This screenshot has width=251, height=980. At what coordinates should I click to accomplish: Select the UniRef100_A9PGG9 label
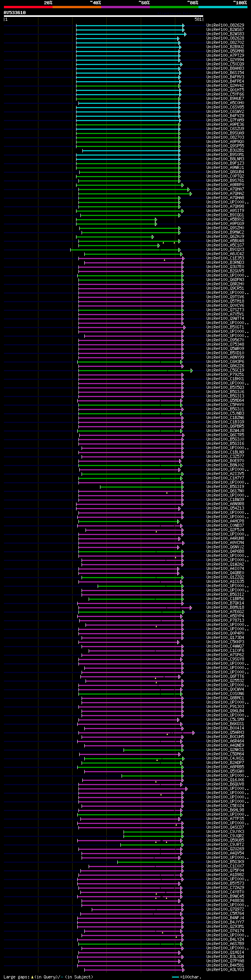(x=225, y=224)
